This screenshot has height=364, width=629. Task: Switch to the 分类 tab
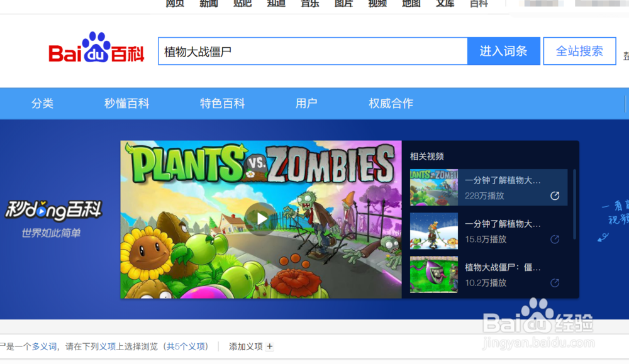click(42, 102)
